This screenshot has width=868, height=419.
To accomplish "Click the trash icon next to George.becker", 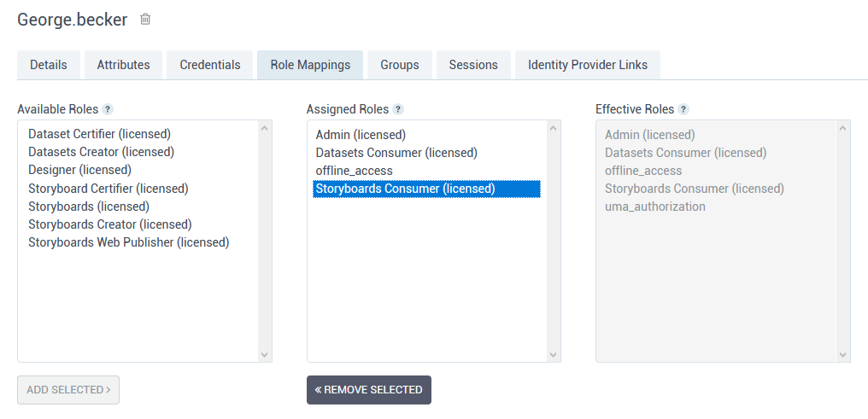I will (x=145, y=19).
